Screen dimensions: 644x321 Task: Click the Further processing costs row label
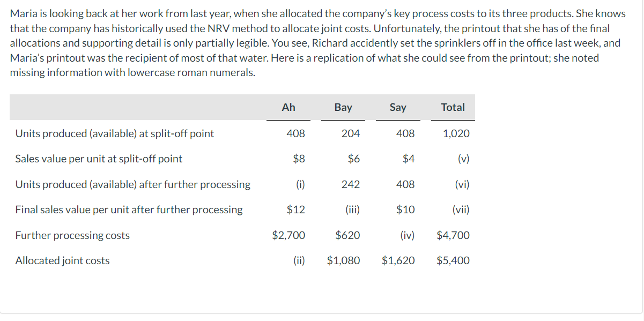pyautogui.click(x=72, y=235)
